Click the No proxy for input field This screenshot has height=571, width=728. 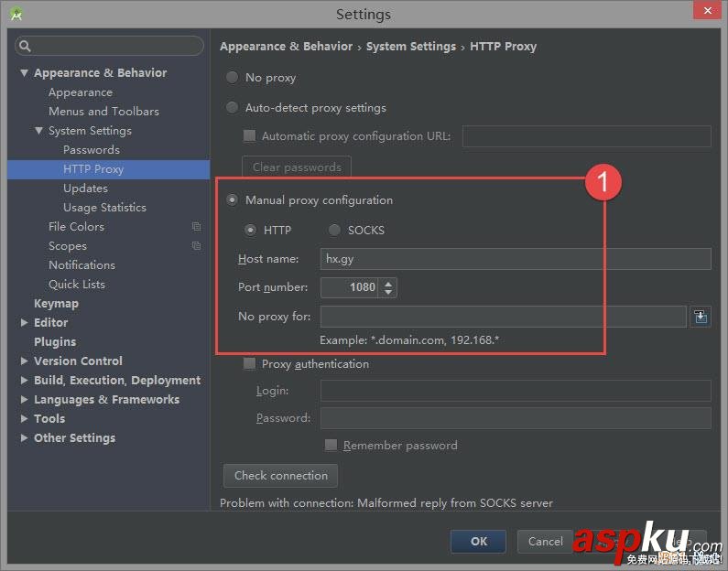(504, 317)
